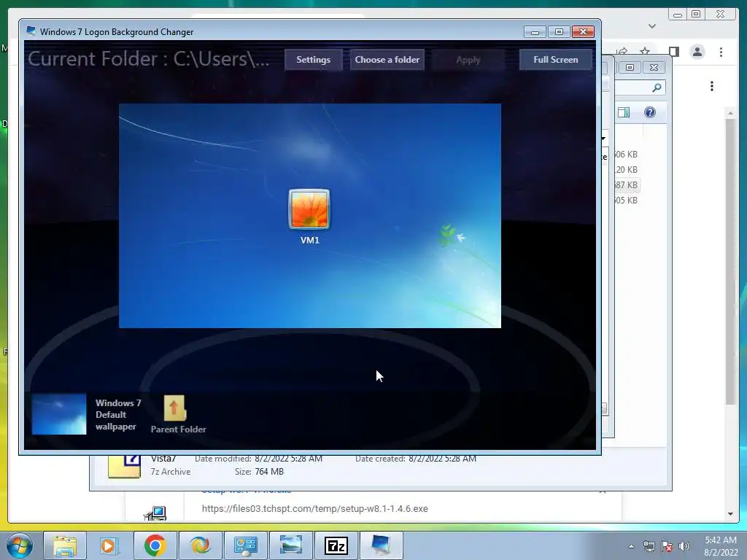The image size is (747, 560).
Task: Open the Action Center flag icon
Action: click(667, 546)
